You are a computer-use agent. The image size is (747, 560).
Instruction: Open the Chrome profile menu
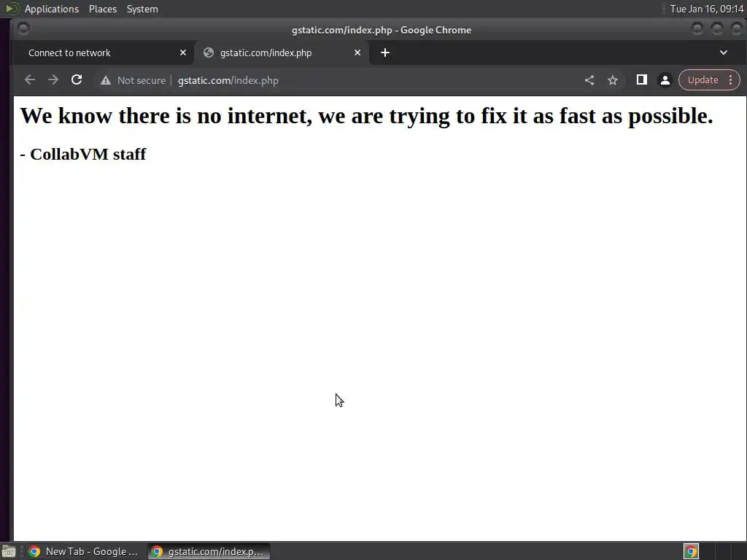(x=665, y=80)
